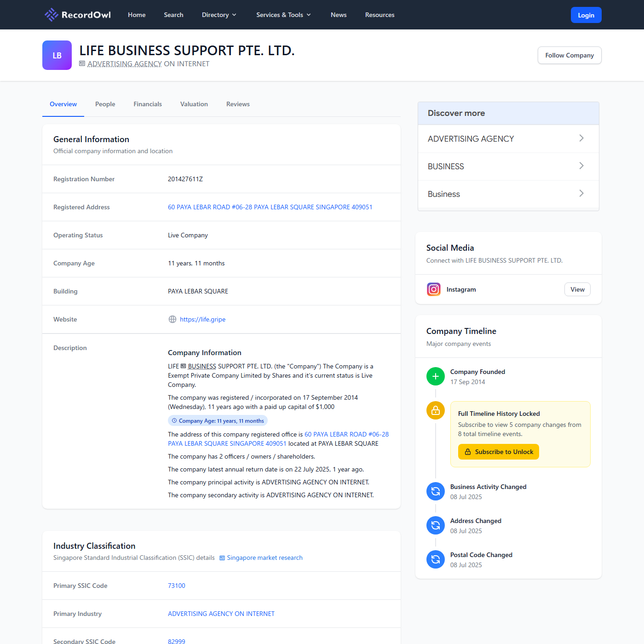Open News in the navbar
The height and width of the screenshot is (644, 644).
tap(339, 15)
